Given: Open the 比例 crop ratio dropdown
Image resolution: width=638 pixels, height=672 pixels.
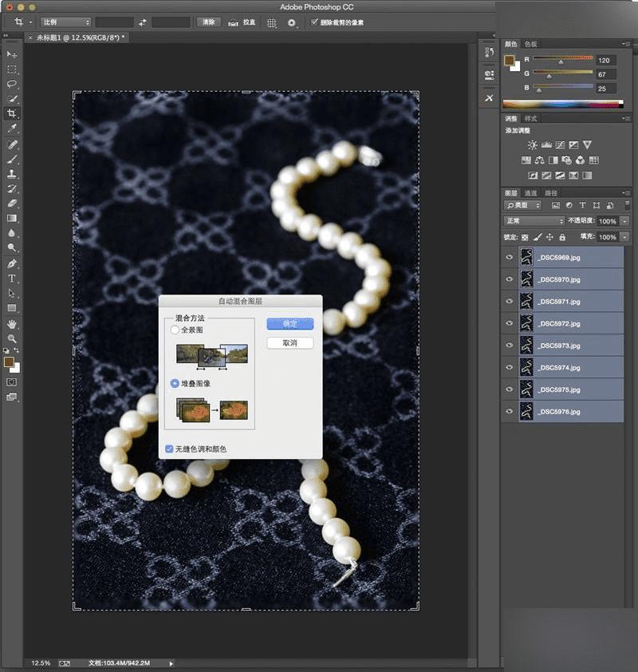Looking at the screenshot, I should click(65, 22).
